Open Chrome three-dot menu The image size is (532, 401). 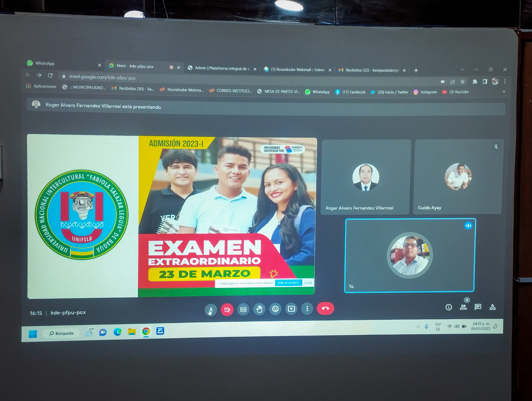pyautogui.click(x=505, y=81)
